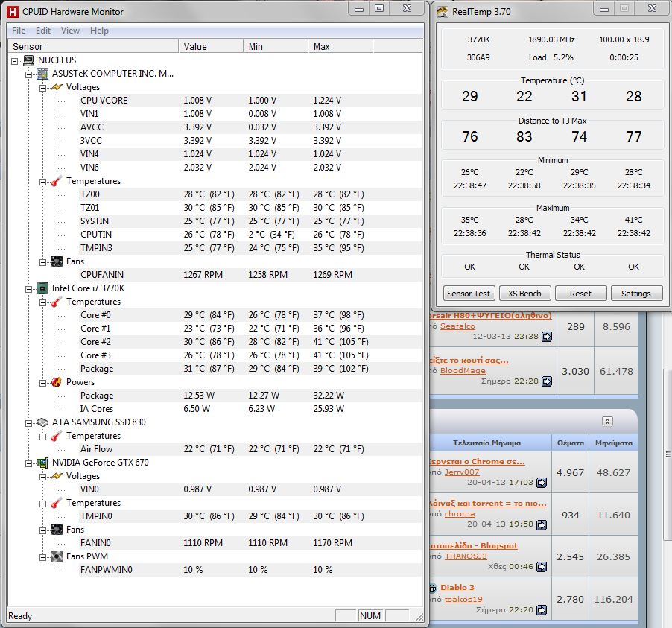Click the fan icon above the CPUFANIN row

click(57, 261)
